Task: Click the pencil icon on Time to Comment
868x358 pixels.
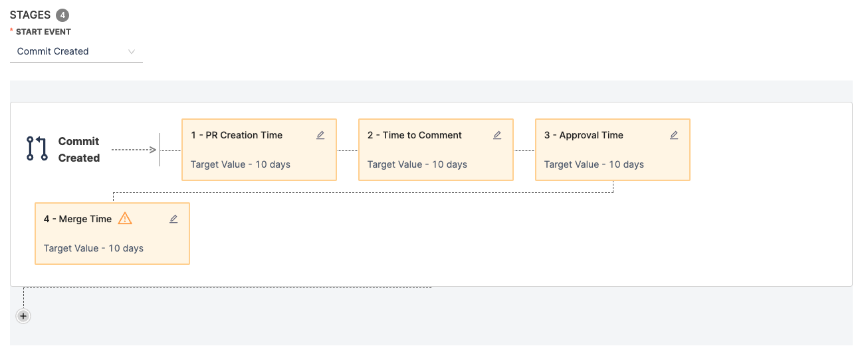Action: tap(497, 135)
